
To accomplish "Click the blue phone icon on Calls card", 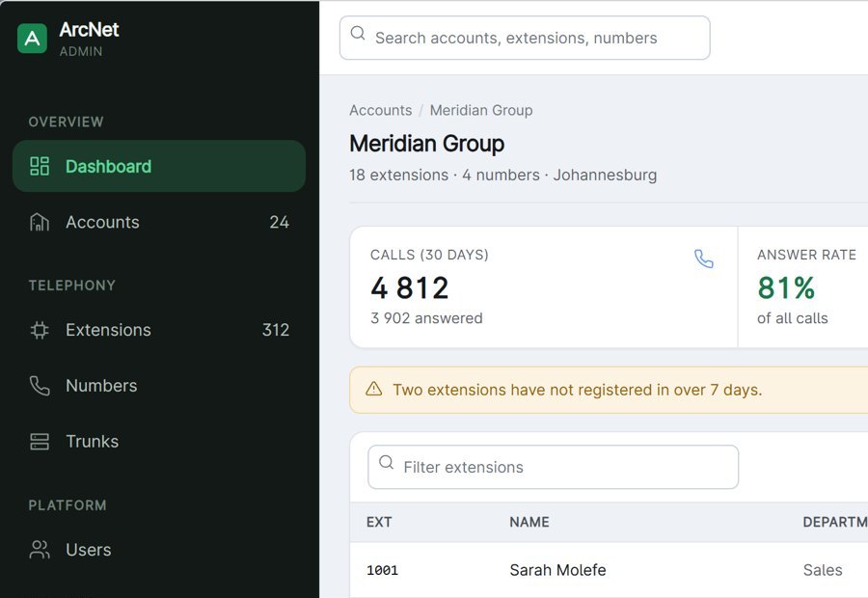I will click(704, 258).
